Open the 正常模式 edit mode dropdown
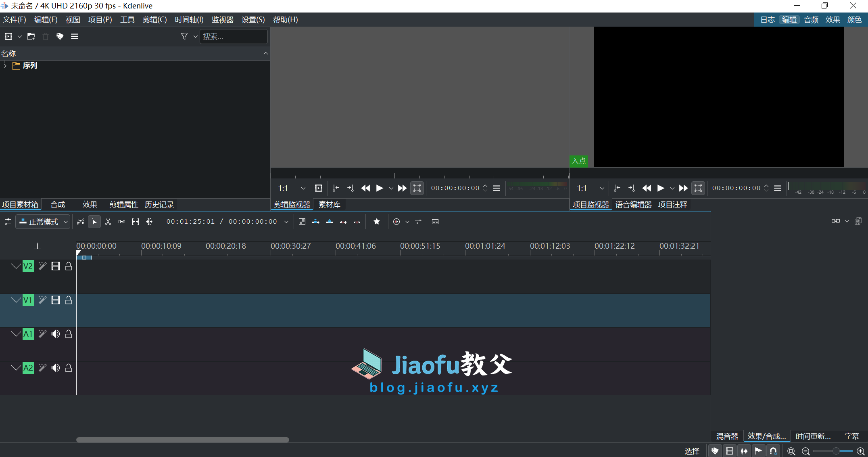Viewport: 868px width, 457px height. tap(43, 222)
